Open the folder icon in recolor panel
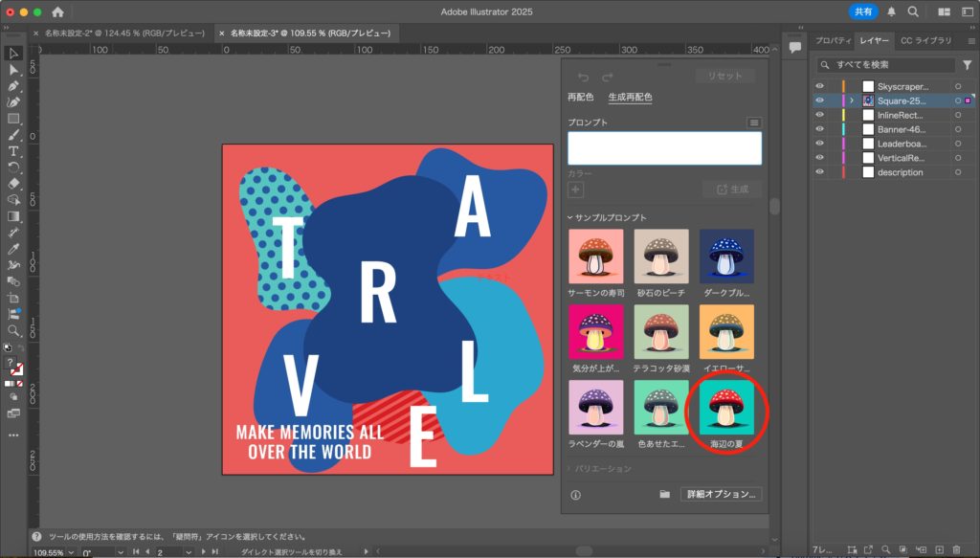The width and height of the screenshot is (980, 558). [664, 495]
